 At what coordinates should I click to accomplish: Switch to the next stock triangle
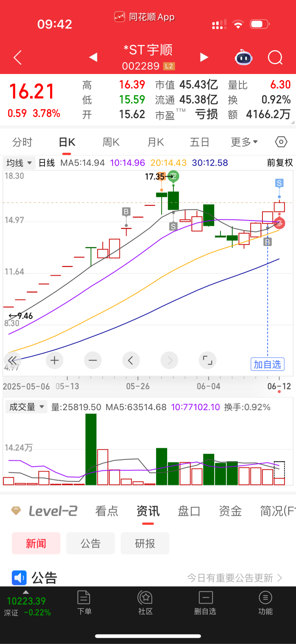[x=204, y=57]
